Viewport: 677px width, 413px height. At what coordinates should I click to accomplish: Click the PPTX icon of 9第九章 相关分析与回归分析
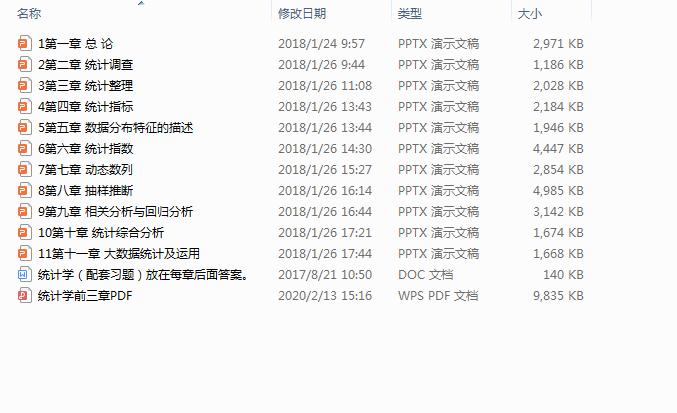coord(25,212)
